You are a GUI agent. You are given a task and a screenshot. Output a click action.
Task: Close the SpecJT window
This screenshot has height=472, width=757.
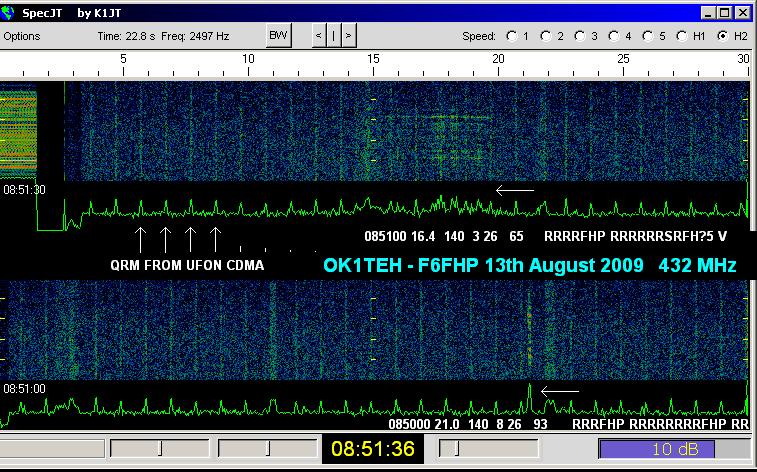point(743,13)
